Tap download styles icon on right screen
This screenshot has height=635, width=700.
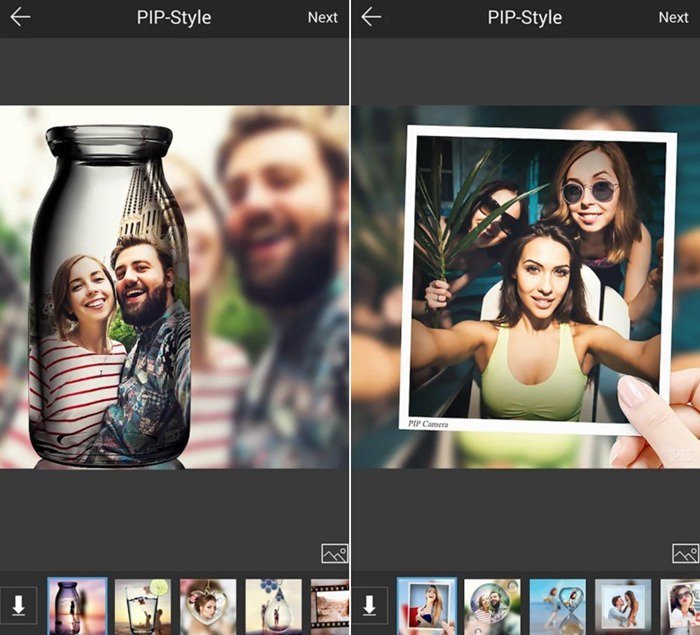[x=369, y=605]
